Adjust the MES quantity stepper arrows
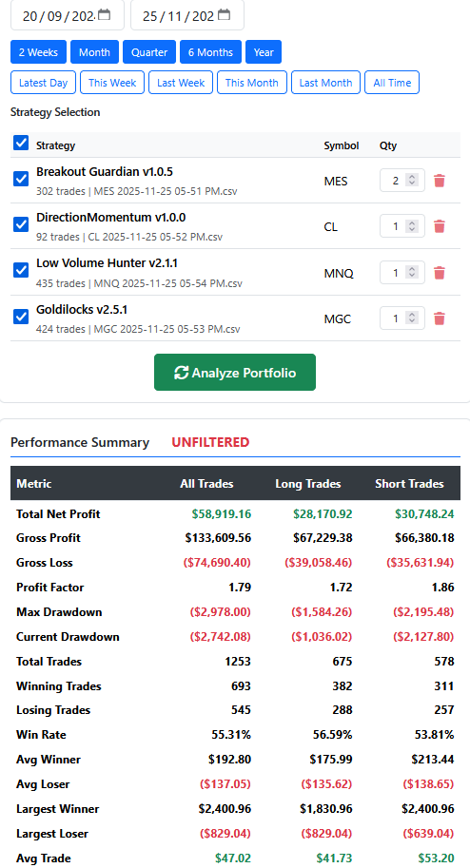The height and width of the screenshot is (868, 470). [412, 180]
